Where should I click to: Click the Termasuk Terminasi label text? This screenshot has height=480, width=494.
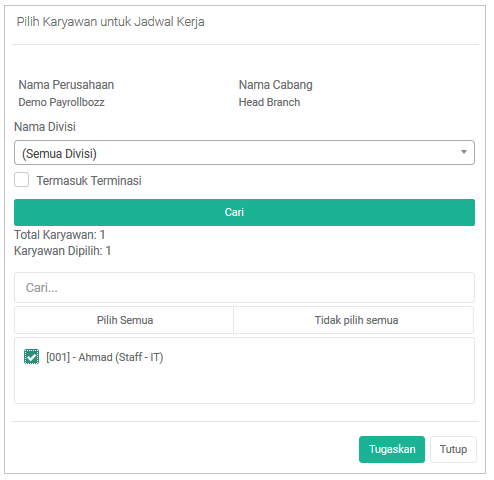coord(89,181)
